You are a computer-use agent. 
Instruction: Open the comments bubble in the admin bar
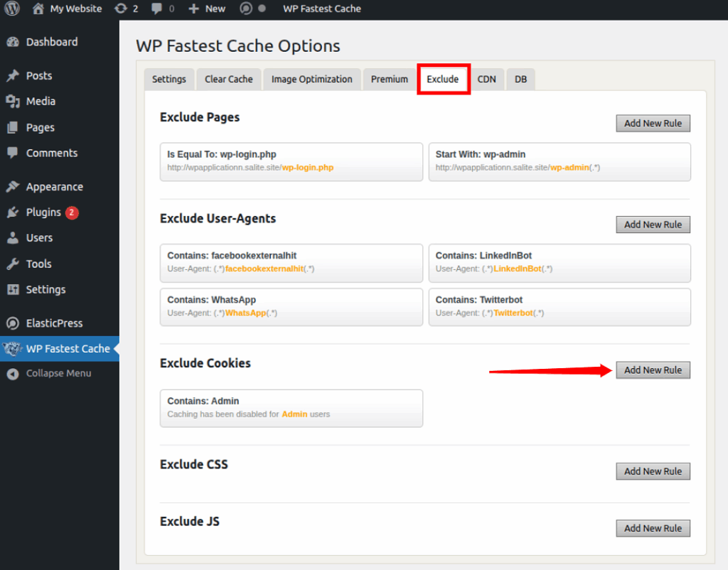158,9
